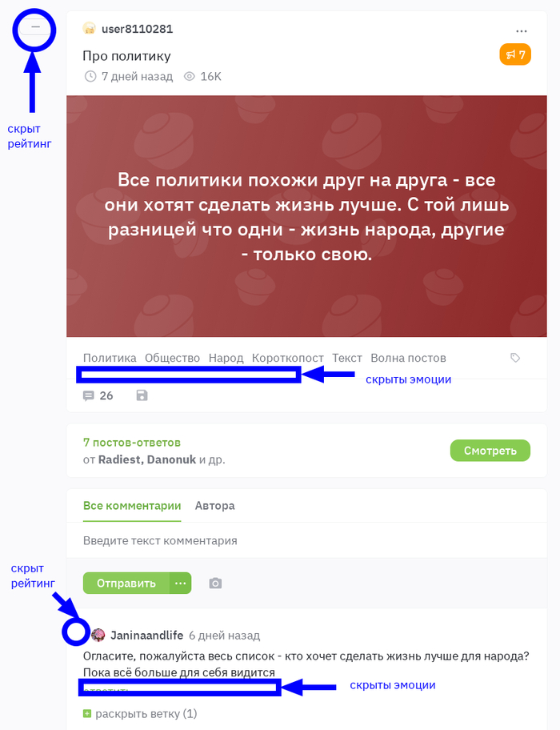The width and height of the screenshot is (560, 730).
Task: Open the dropdown next to the Отправить button
Action: (181, 584)
